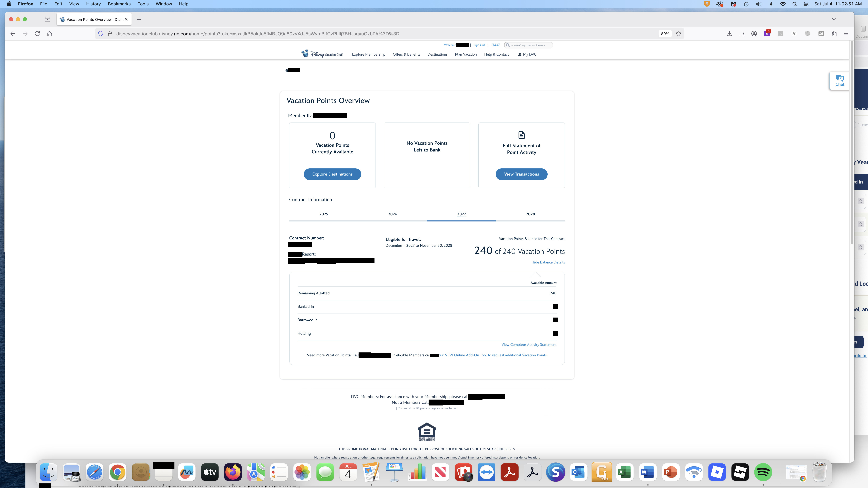
Task: Open macOS Control Center icon
Action: coord(806,4)
